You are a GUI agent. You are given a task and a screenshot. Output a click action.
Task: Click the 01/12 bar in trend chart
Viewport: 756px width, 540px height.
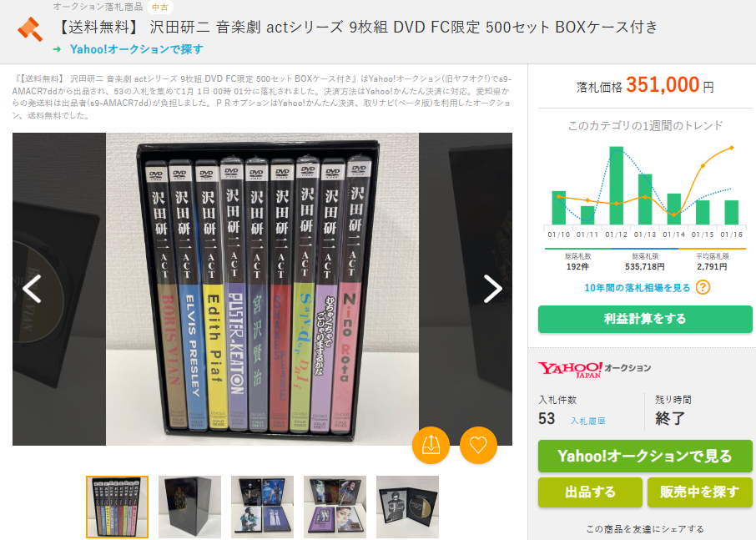click(616, 185)
